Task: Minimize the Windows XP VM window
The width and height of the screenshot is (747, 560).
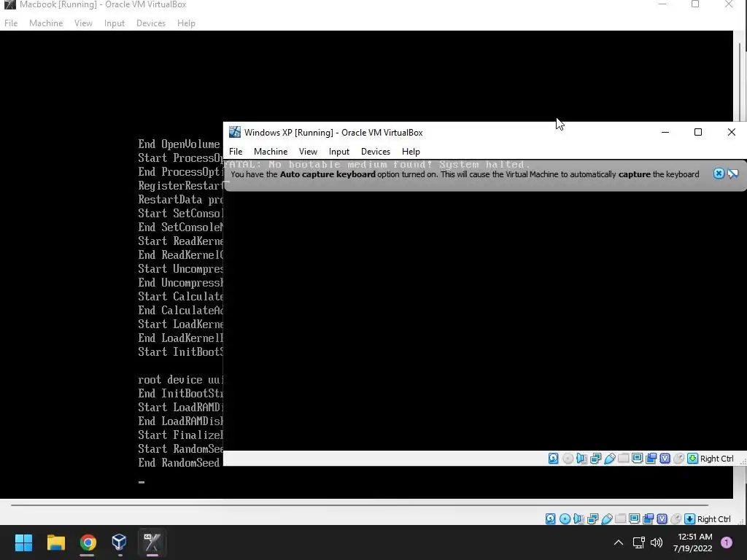Action: pyautogui.click(x=665, y=133)
